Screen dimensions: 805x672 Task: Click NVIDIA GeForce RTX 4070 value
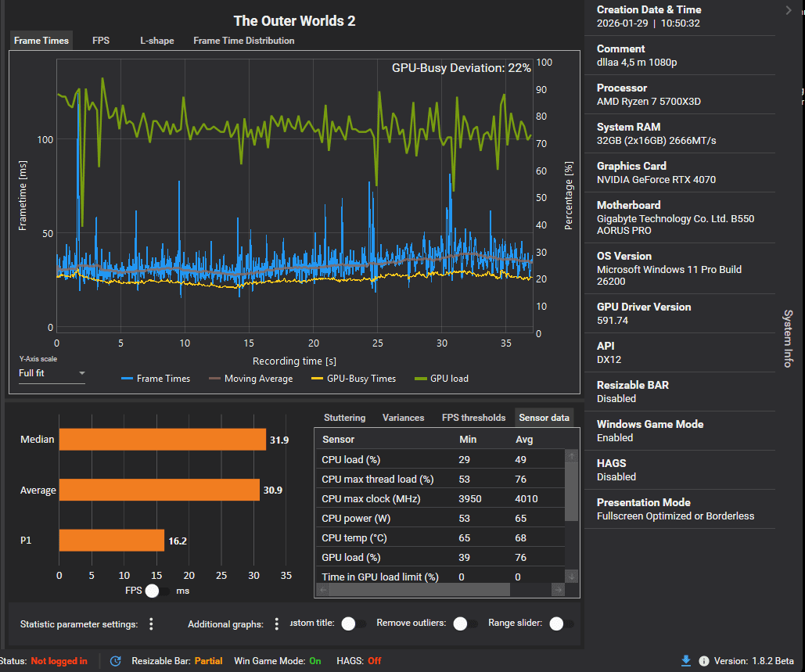point(656,180)
